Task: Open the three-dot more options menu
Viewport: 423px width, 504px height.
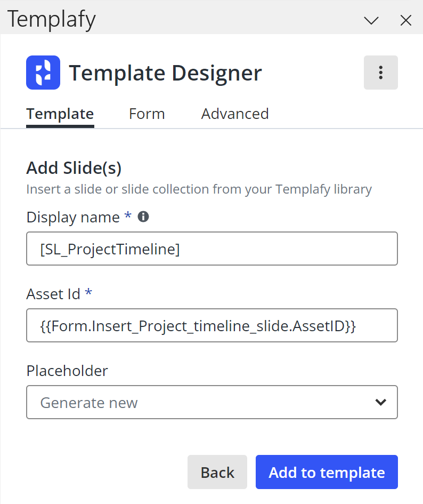Action: [x=380, y=73]
